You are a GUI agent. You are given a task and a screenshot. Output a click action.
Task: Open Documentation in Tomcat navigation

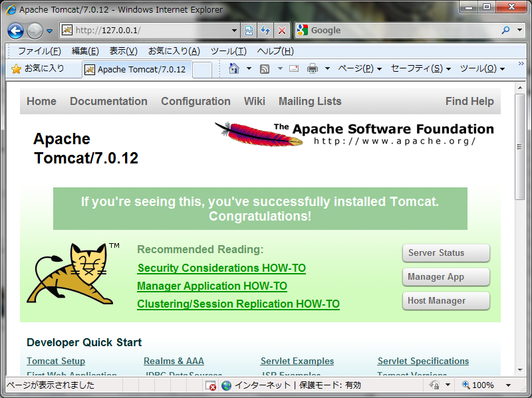(108, 102)
